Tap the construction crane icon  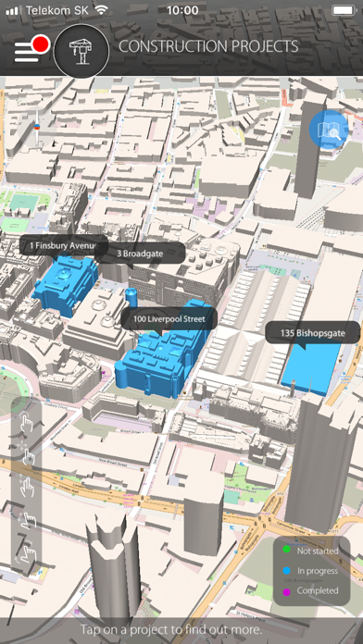tap(81, 51)
